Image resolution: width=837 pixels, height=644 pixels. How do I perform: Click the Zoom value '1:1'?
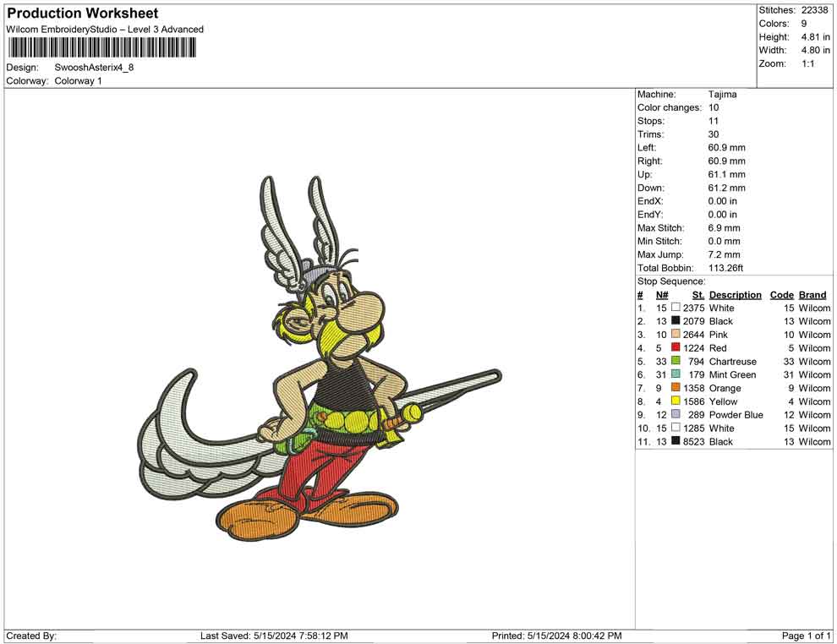[x=808, y=63]
